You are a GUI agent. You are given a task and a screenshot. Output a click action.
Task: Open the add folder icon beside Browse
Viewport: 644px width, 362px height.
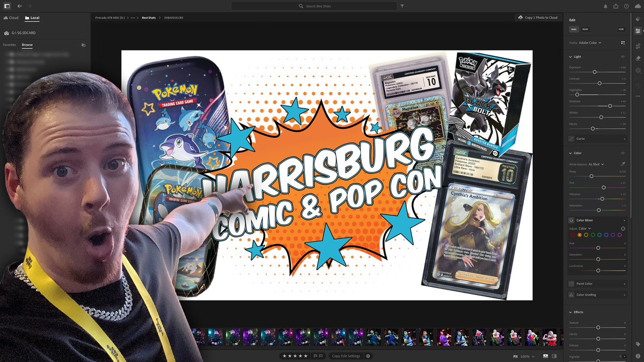coord(83,45)
